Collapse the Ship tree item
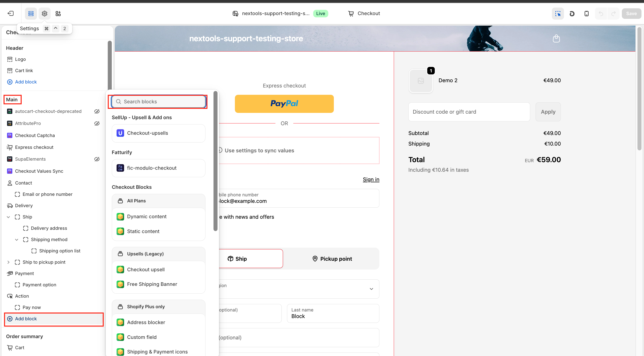Image resolution: width=644 pixels, height=356 pixels. [8, 217]
